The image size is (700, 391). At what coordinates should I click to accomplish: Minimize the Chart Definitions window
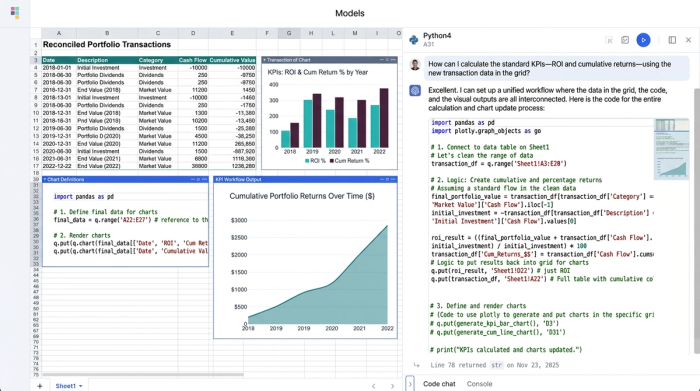pyautogui.click(x=192, y=179)
